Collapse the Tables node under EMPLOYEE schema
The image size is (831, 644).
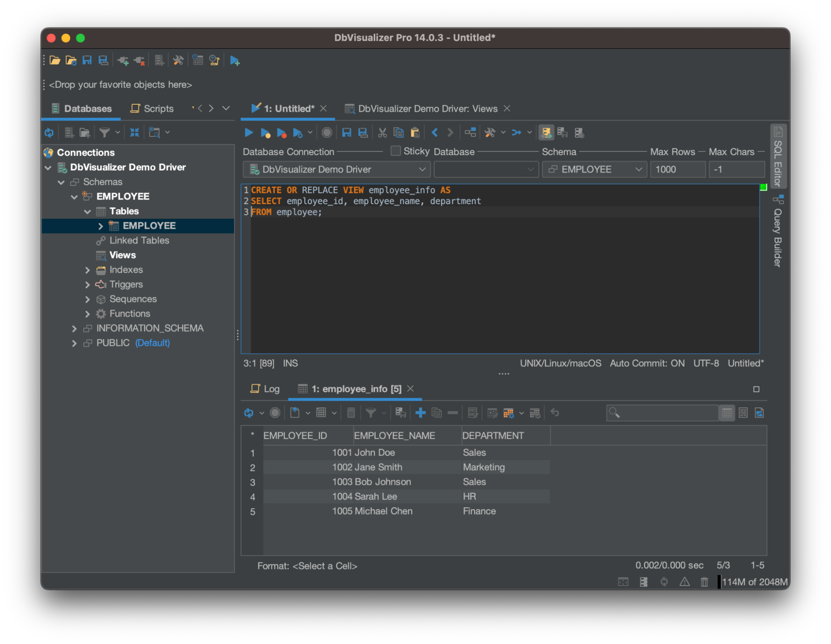coord(88,211)
